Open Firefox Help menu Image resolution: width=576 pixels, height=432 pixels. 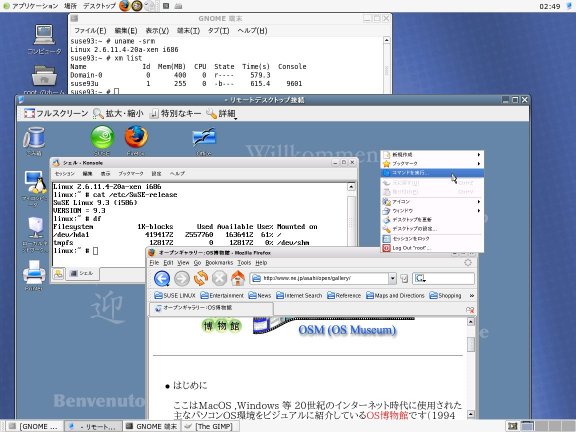click(261, 263)
